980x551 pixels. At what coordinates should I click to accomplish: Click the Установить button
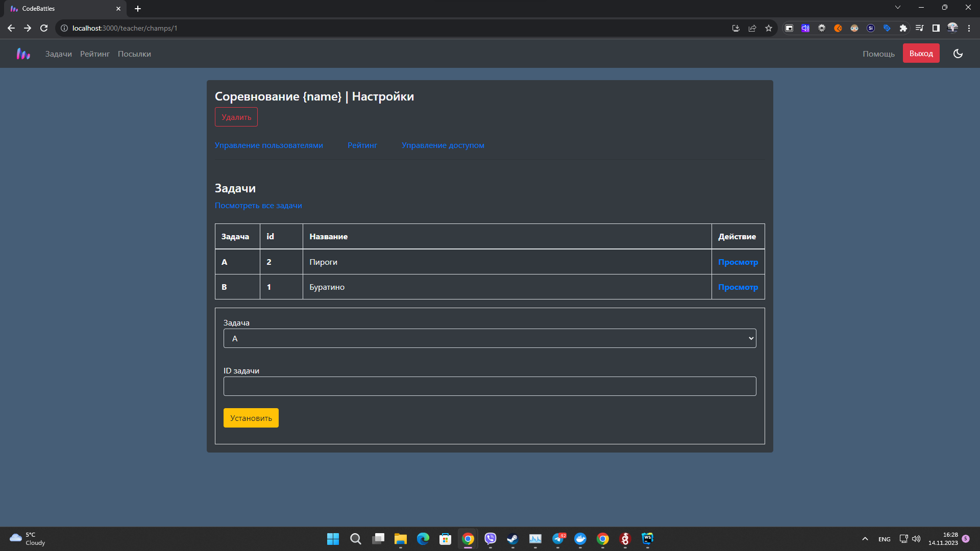(251, 418)
